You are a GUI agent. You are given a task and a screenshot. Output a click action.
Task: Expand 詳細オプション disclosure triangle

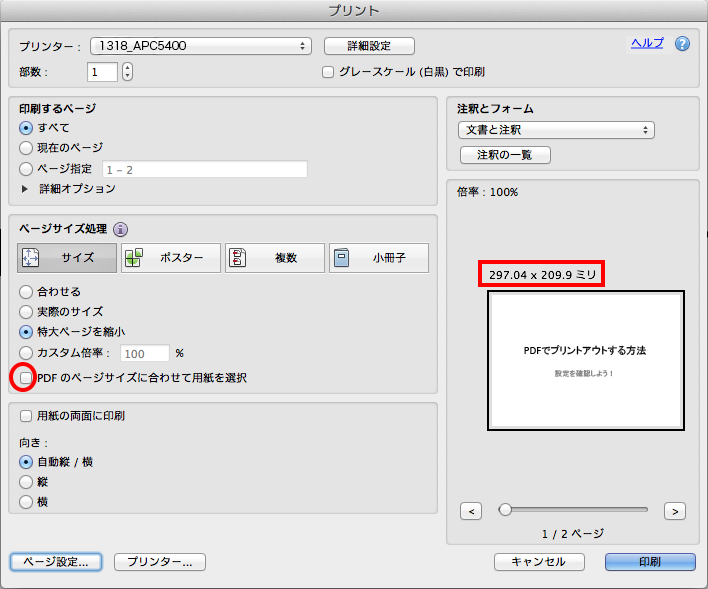(26, 189)
